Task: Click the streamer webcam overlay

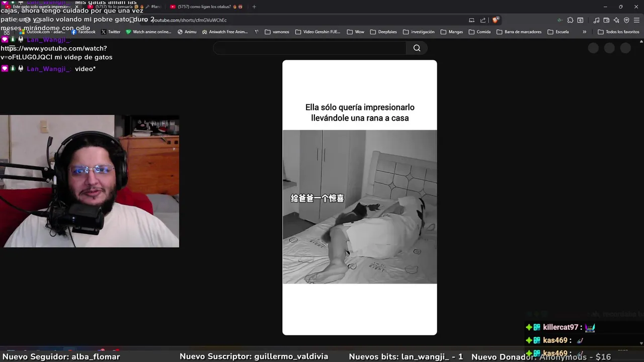Action: tap(90, 181)
